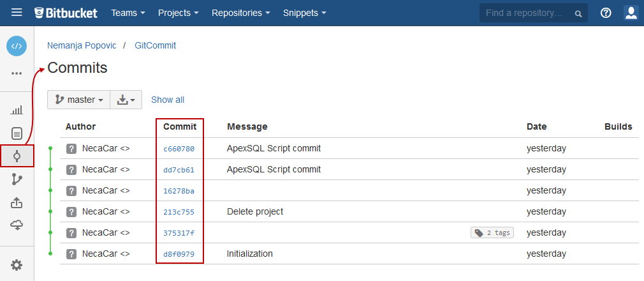Open commit c660780
644x281 pixels.
(179, 149)
